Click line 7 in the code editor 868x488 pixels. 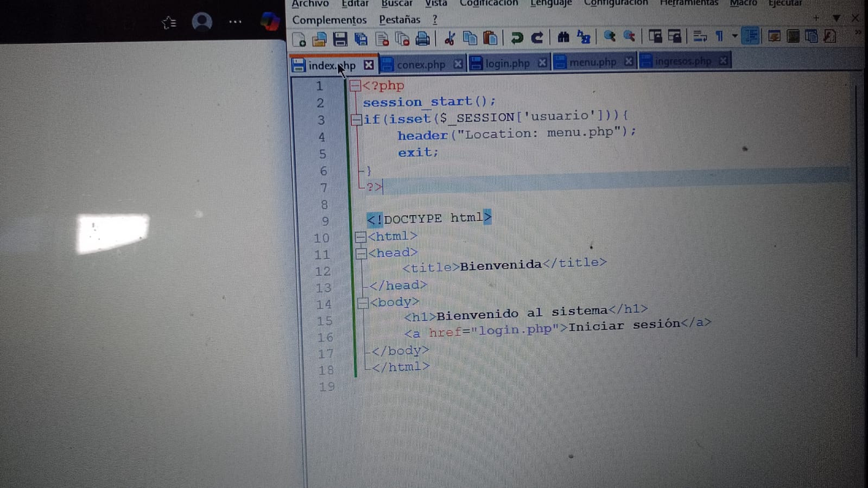tap(489, 187)
